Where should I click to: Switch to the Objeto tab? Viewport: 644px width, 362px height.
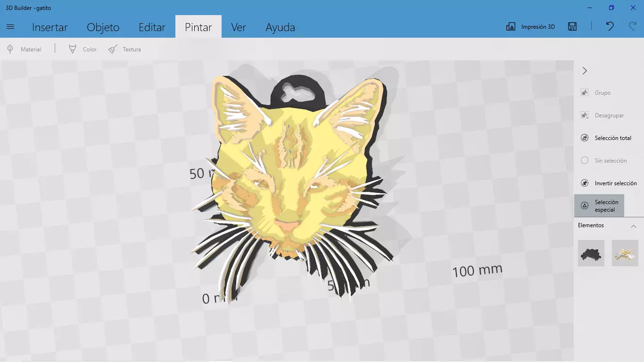point(103,27)
